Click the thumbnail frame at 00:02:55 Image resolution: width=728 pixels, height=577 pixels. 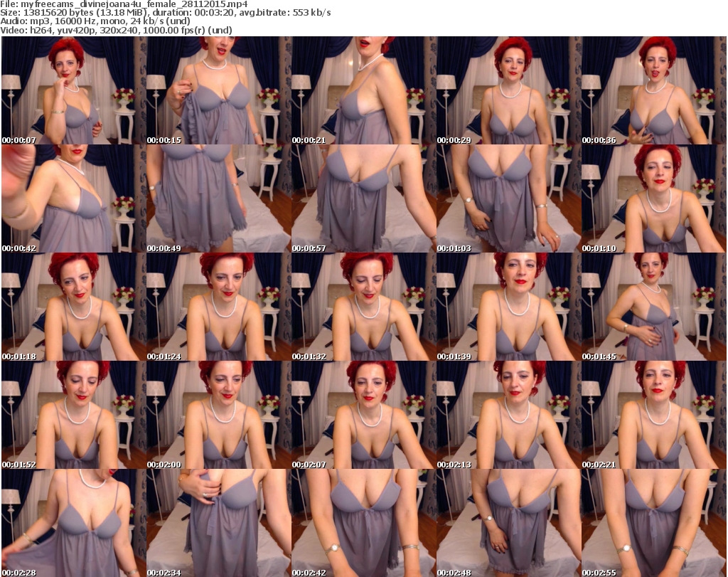[x=654, y=523]
